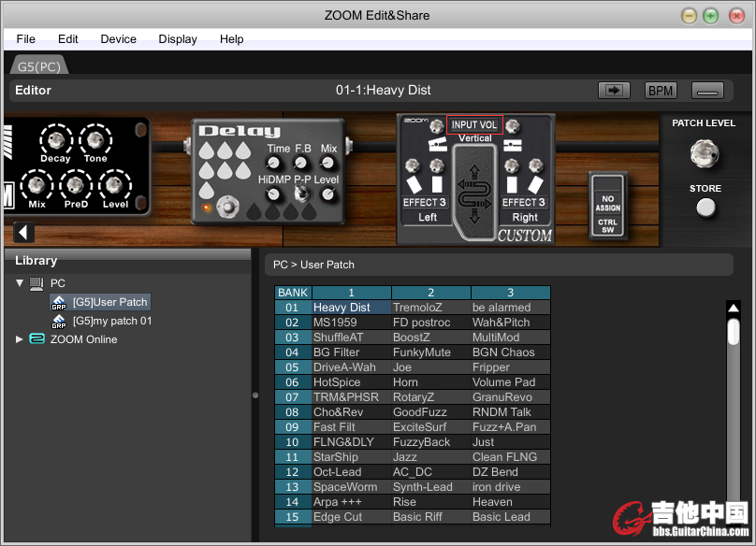Open the INPUT VOL assignment selector
Image resolution: width=756 pixels, height=546 pixels.
474,125
